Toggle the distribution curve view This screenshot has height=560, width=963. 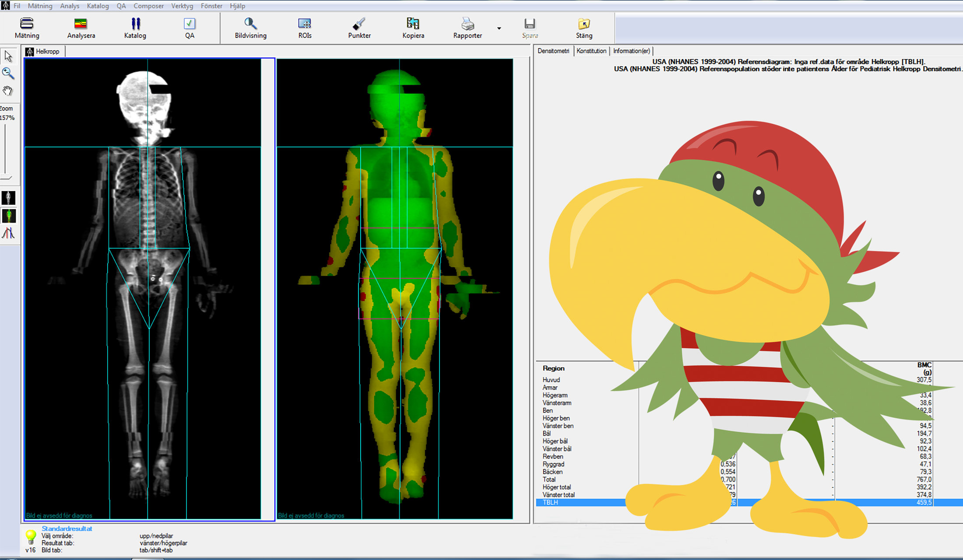[9, 233]
